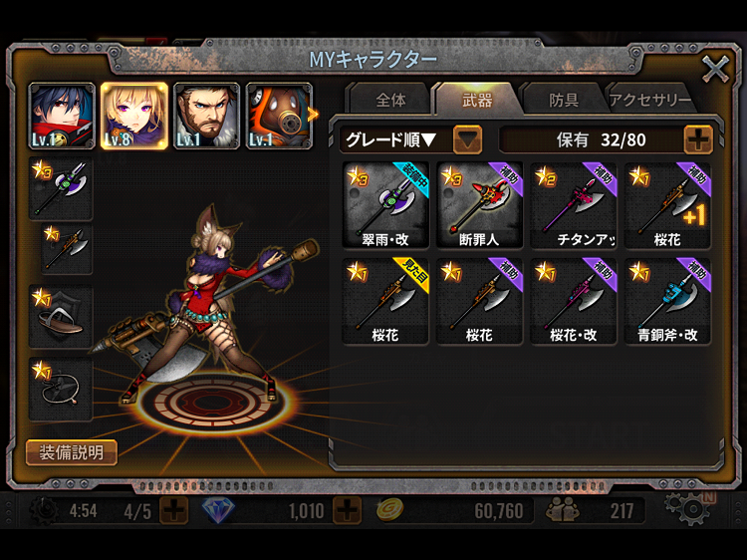Select the 桜花・改 pink axe
The image size is (747, 560).
point(574,301)
